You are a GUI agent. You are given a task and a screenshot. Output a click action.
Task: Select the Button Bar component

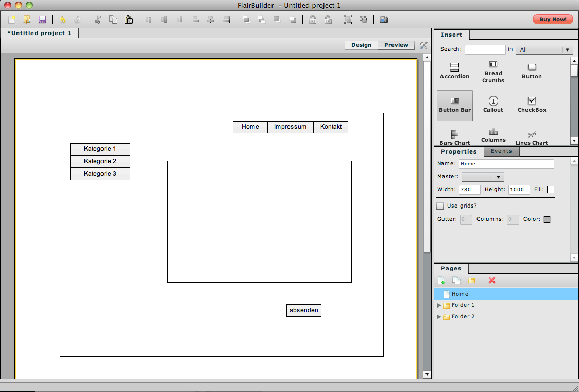(x=455, y=105)
